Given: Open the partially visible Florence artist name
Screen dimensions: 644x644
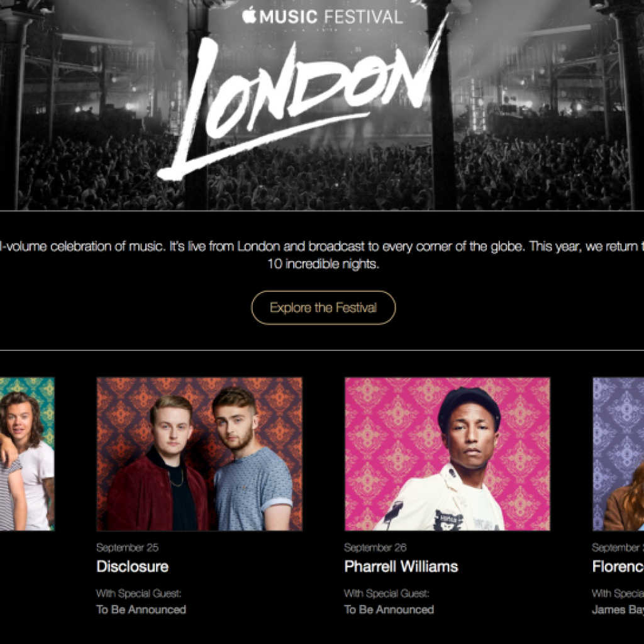Looking at the screenshot, I should (618, 567).
